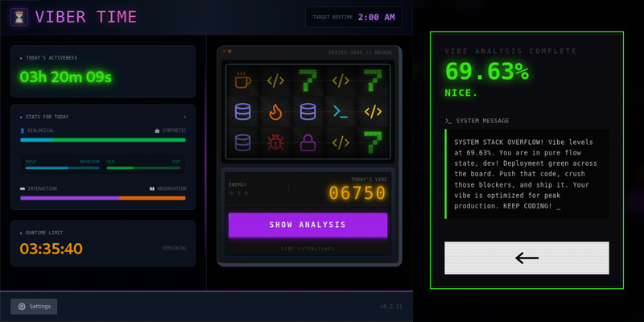Click the robot icon beside Synthetic
The width and height of the screenshot is (644, 322).
[157, 130]
